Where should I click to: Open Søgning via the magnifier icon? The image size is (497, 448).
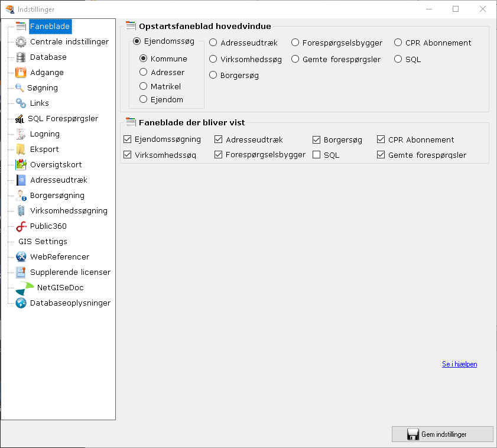[x=20, y=88]
